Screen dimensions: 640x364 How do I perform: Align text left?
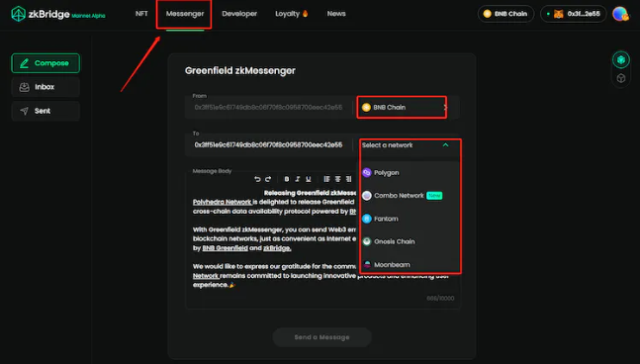point(326,179)
